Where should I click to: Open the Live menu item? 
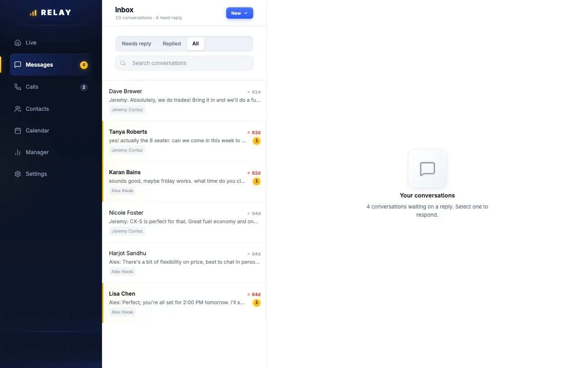[51, 43]
